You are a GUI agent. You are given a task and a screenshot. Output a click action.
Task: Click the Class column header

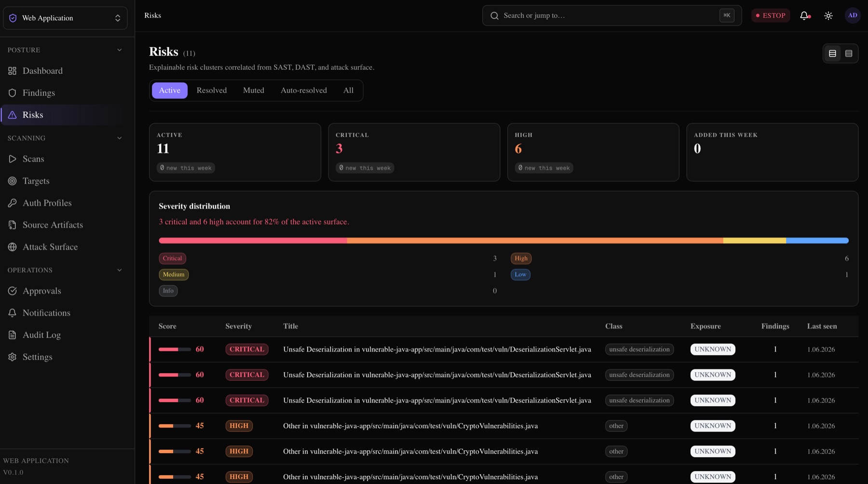(x=613, y=326)
